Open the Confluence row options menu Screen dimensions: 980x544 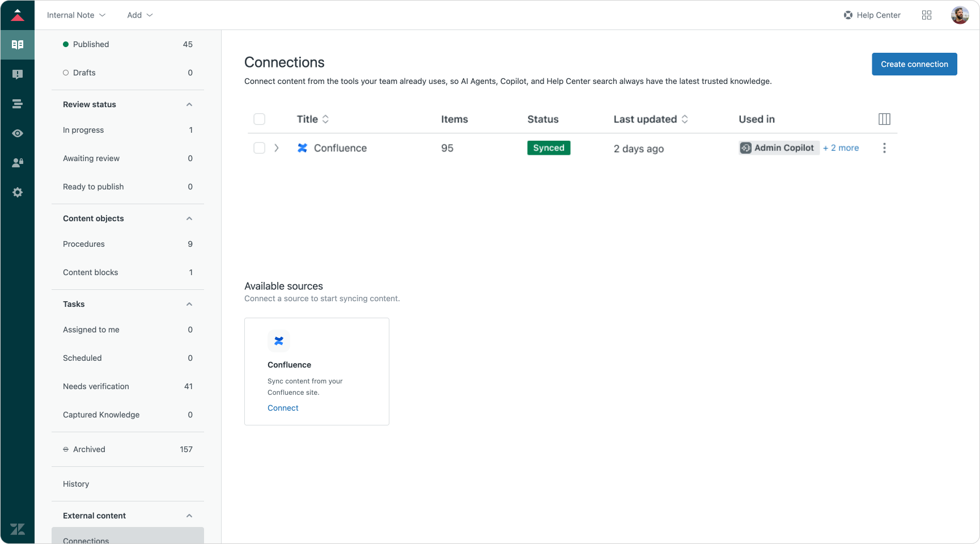[884, 148]
